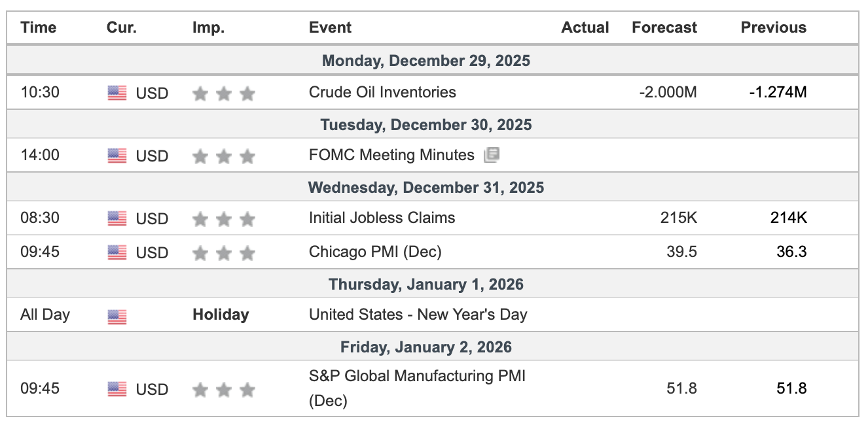Viewport: 868px width, 425px height.
Task: Open the Chicago PMI (Dec) event
Action: click(x=375, y=252)
